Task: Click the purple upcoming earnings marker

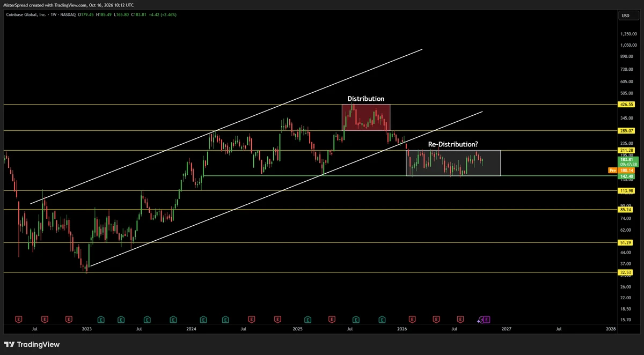Action: [487, 320]
